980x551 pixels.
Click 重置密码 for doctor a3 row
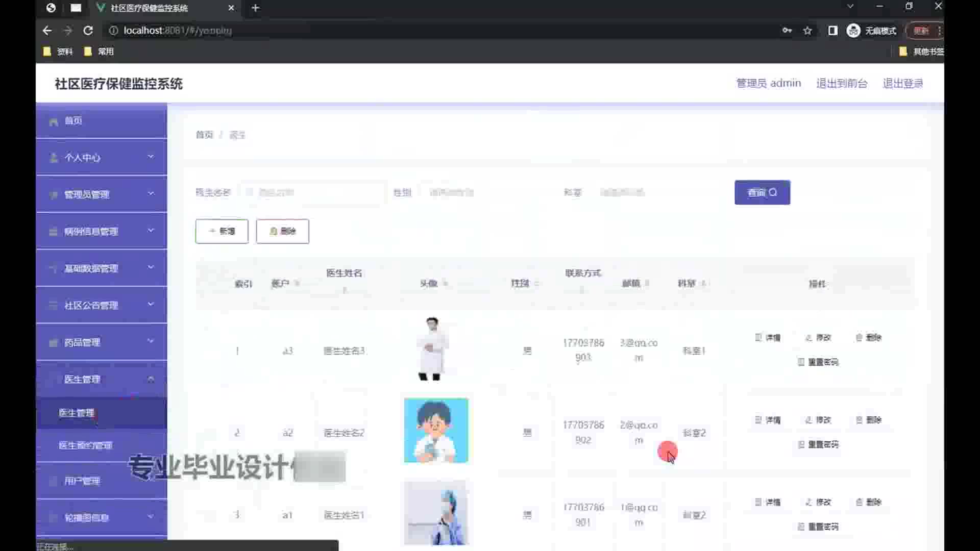tap(818, 362)
